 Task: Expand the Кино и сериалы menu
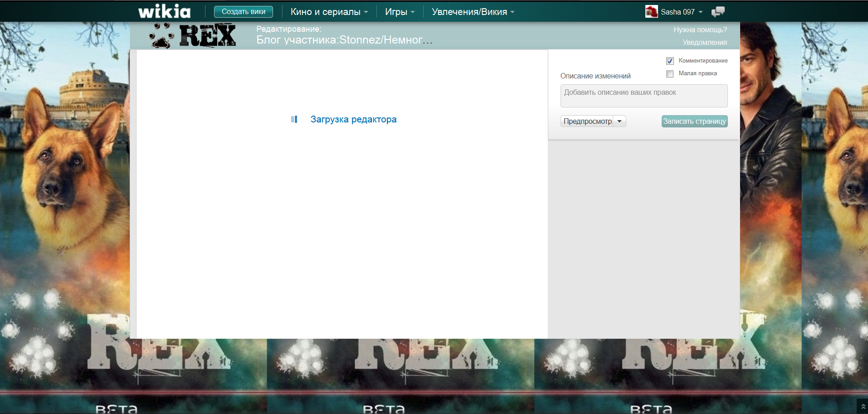[329, 12]
